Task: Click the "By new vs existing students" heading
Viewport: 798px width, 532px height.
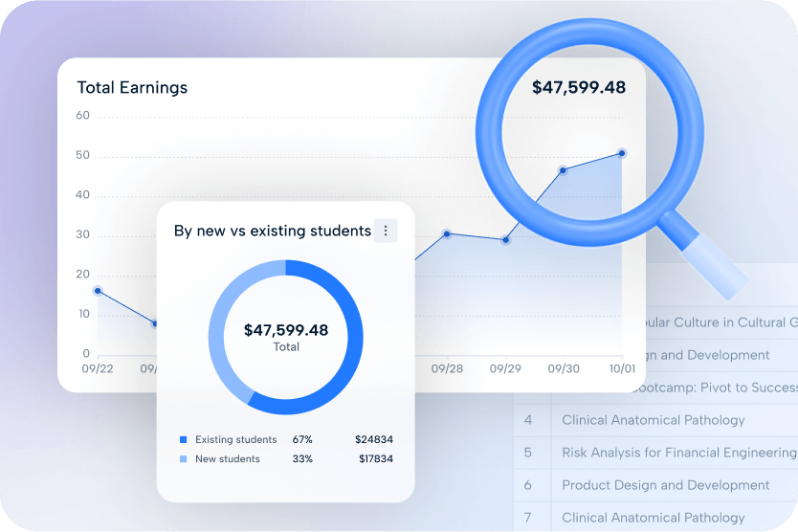Action: [x=272, y=231]
